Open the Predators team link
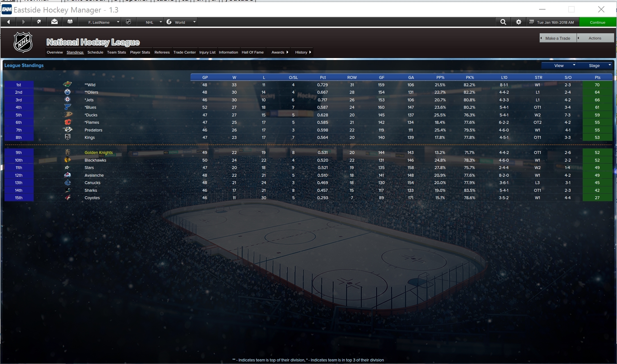Viewport: 617px width, 364px height. (93, 130)
